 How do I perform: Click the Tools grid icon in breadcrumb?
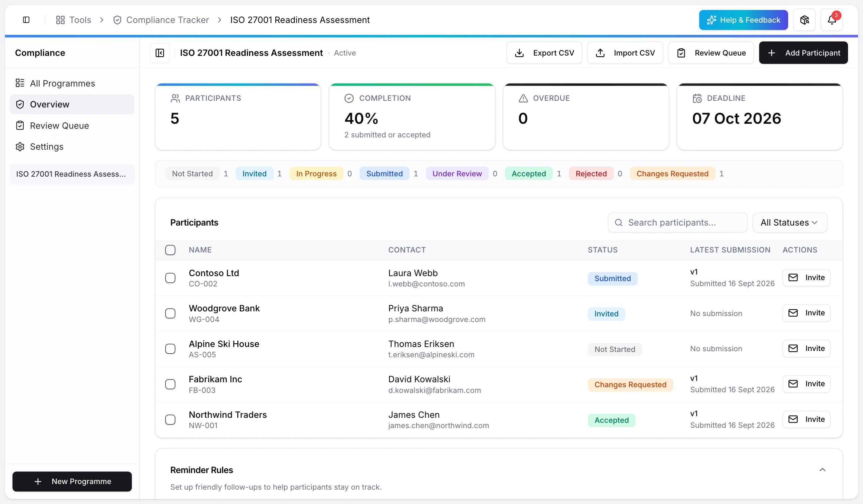[x=60, y=20]
